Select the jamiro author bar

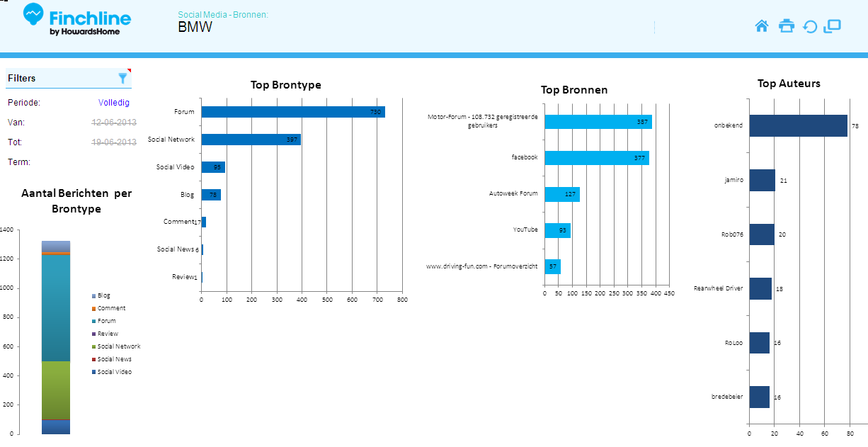[x=763, y=180]
